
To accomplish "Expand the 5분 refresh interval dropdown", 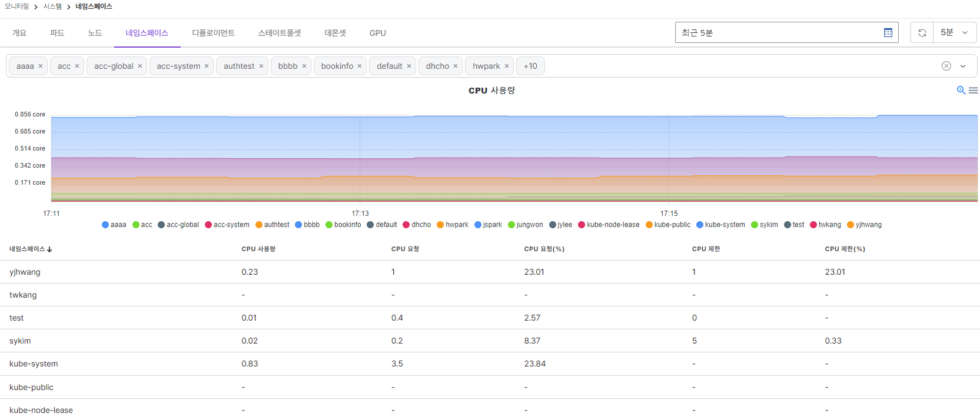I will 955,32.
